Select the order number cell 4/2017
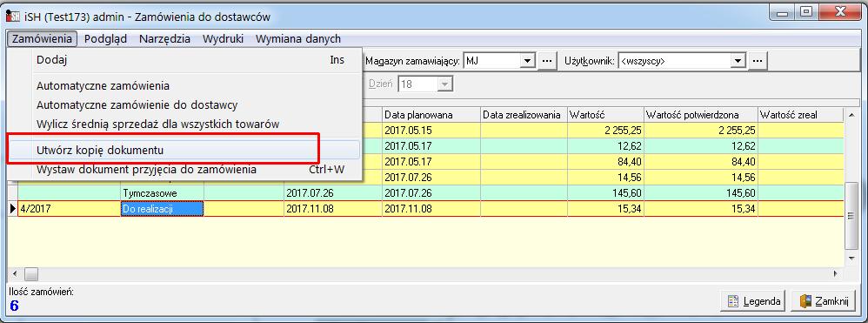The image size is (868, 323). click(70, 209)
